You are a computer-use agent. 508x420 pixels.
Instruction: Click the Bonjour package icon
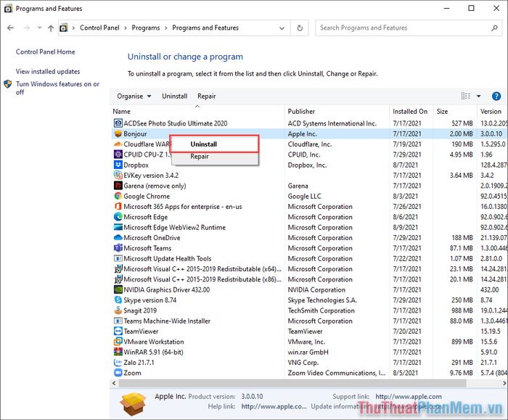pos(118,133)
